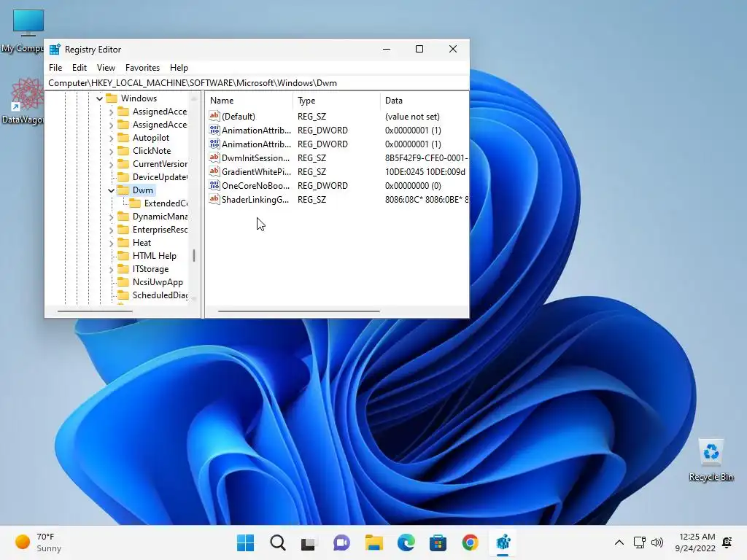Open the My Computer desktop icon
The image size is (747, 560).
click(x=28, y=29)
